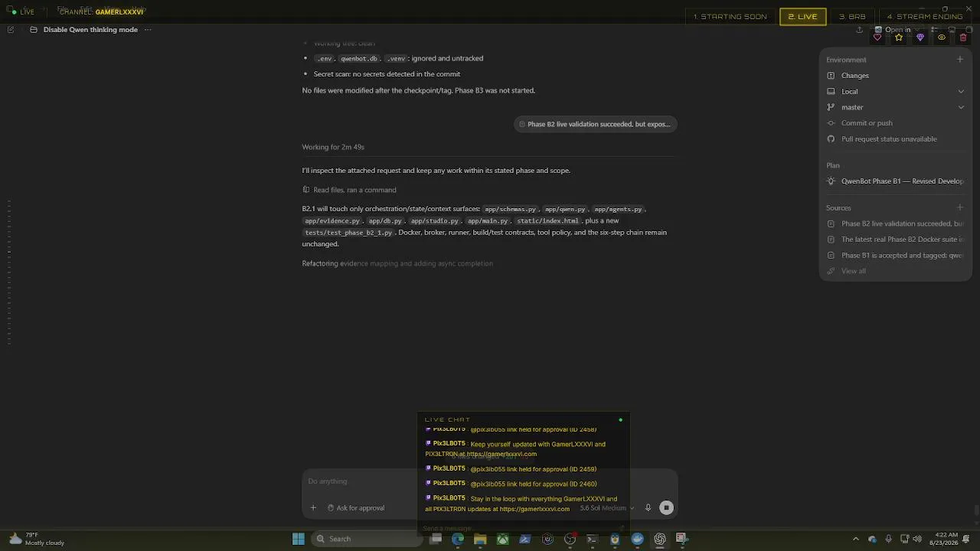Screen dimensions: 980x551
Task: Click View all sources link
Action: (853, 271)
